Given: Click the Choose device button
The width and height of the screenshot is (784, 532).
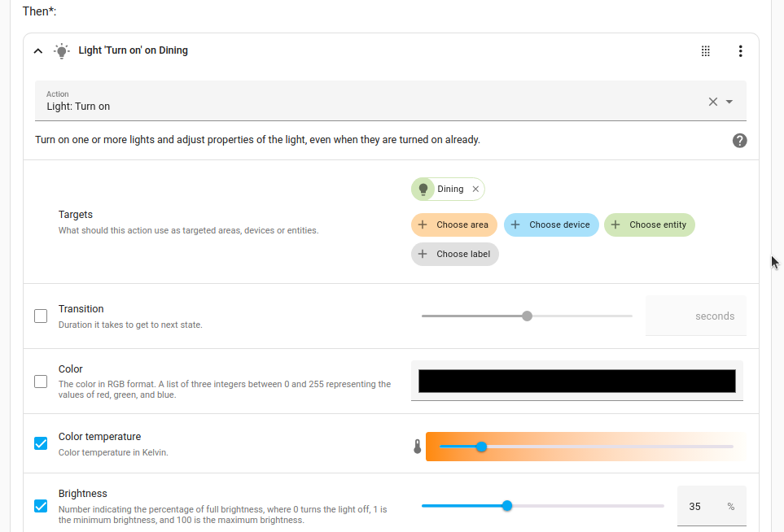Looking at the screenshot, I should pyautogui.click(x=551, y=225).
